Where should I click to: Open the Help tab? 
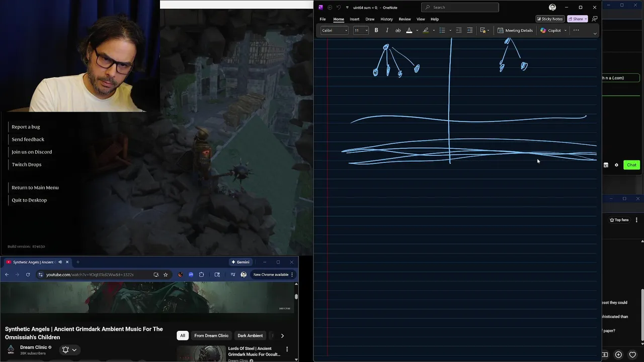[x=435, y=19]
